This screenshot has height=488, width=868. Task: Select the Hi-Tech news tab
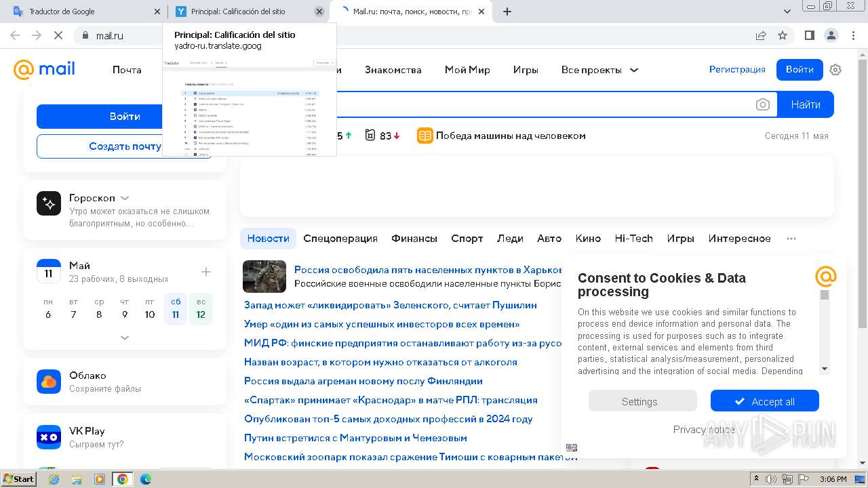(x=633, y=239)
